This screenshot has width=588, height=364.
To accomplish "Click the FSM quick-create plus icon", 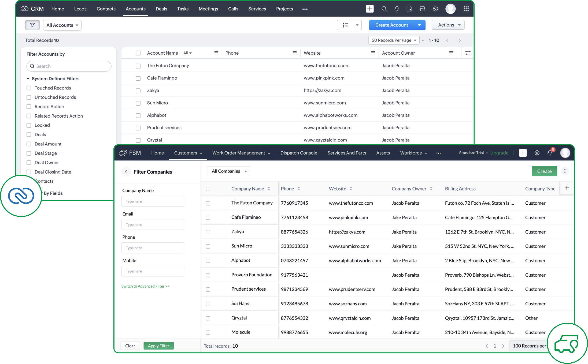I will (523, 153).
